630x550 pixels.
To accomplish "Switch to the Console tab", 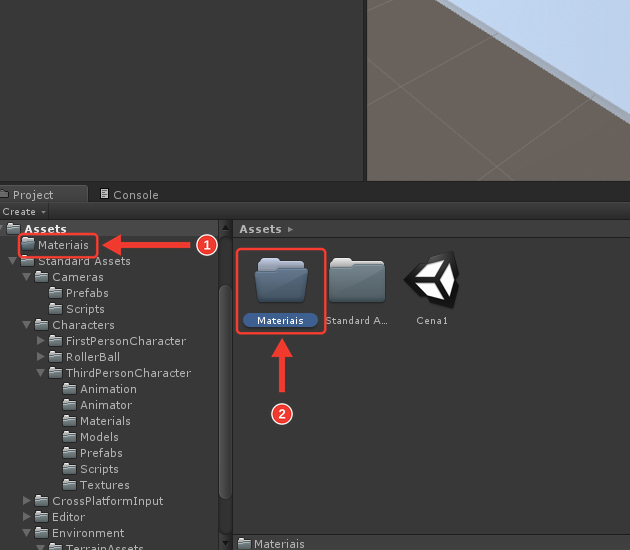I will (x=129, y=194).
